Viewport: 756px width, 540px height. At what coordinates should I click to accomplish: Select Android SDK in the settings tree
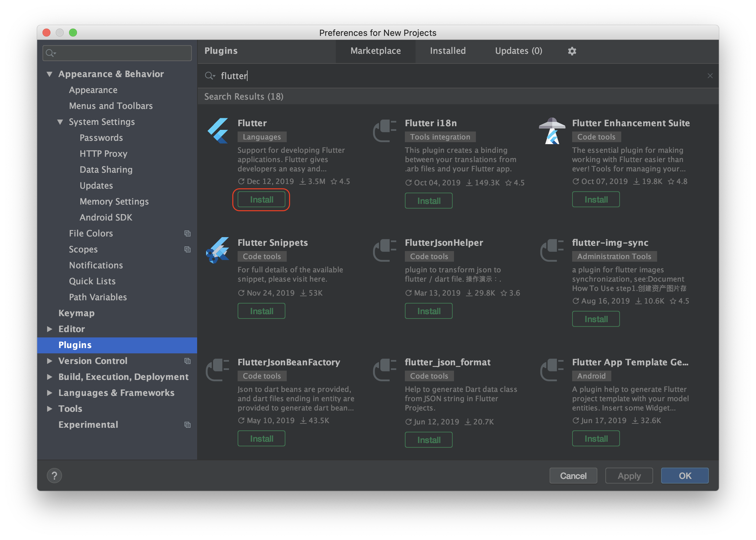[x=106, y=218]
